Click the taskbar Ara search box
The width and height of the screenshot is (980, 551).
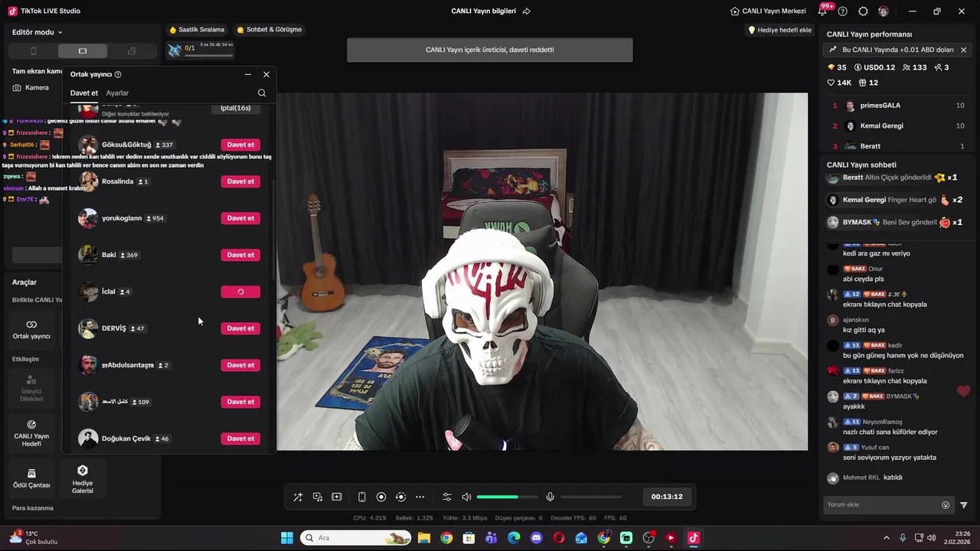pyautogui.click(x=356, y=538)
